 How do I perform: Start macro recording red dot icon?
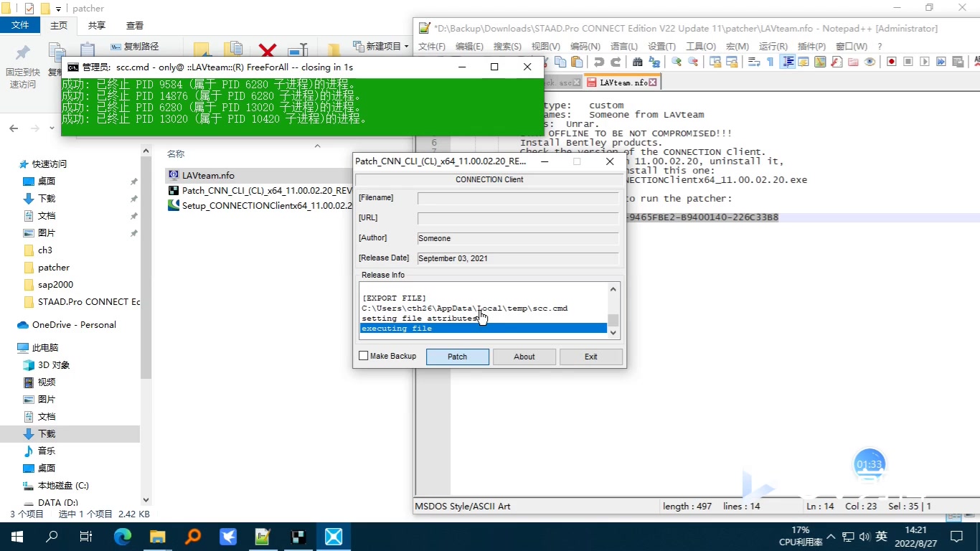coord(892,62)
